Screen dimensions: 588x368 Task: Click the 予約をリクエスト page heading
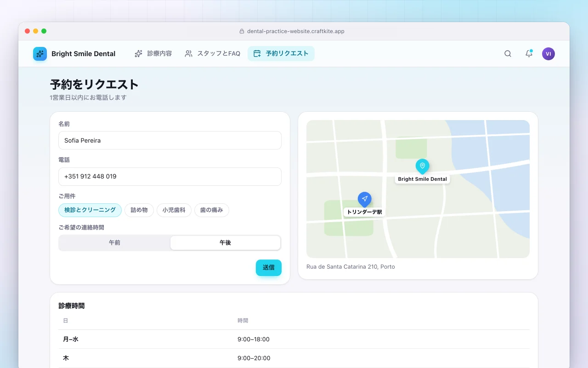(x=94, y=85)
